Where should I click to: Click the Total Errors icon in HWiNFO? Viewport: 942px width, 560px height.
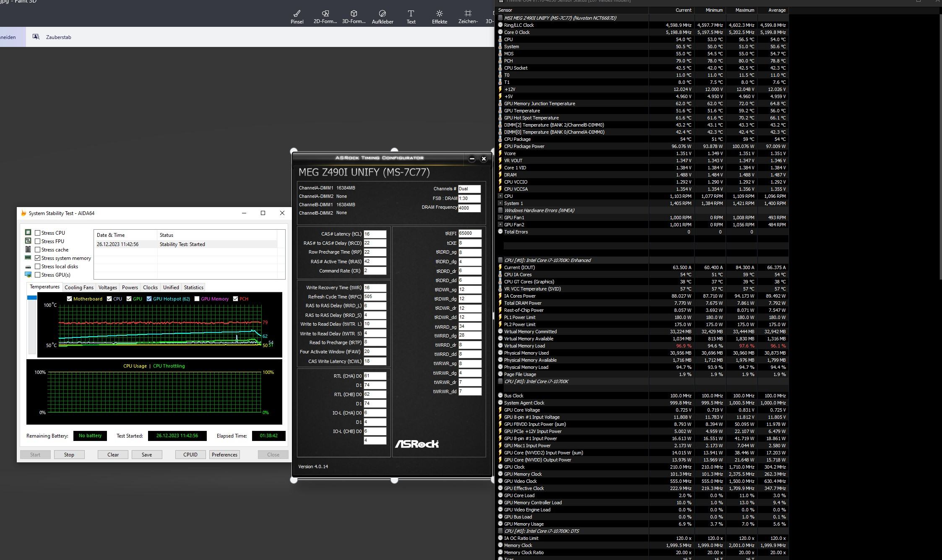[500, 232]
